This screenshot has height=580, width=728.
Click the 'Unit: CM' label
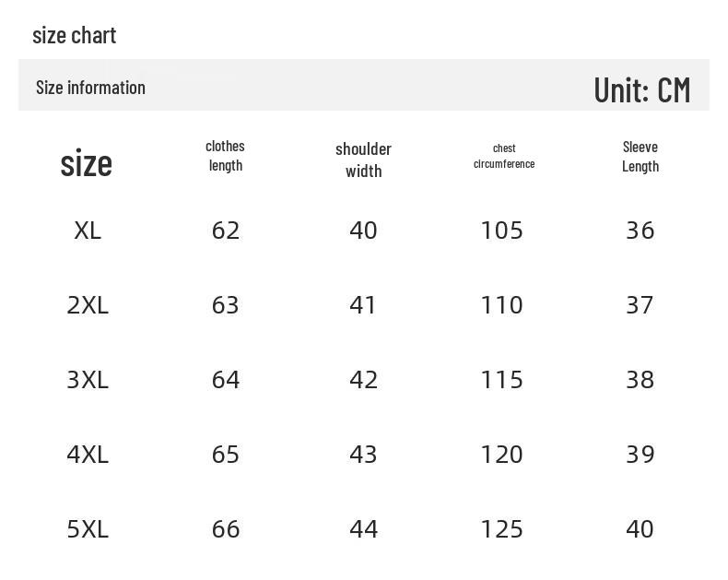click(x=642, y=89)
